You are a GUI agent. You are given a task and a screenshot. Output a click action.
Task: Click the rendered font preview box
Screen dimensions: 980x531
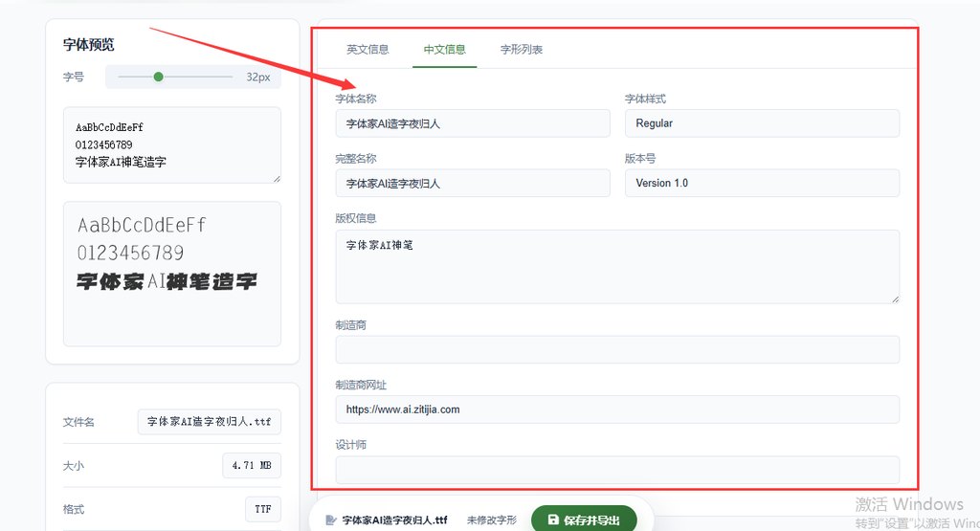pos(172,274)
